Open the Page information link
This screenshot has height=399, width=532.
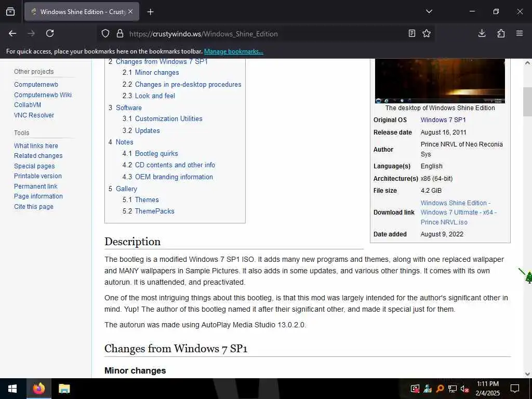(x=38, y=196)
